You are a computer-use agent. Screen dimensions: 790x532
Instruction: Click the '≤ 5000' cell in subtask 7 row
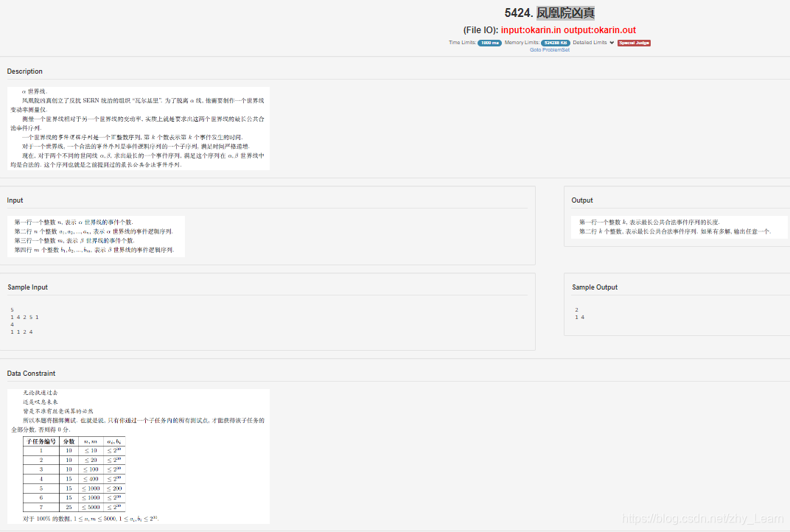click(x=91, y=507)
